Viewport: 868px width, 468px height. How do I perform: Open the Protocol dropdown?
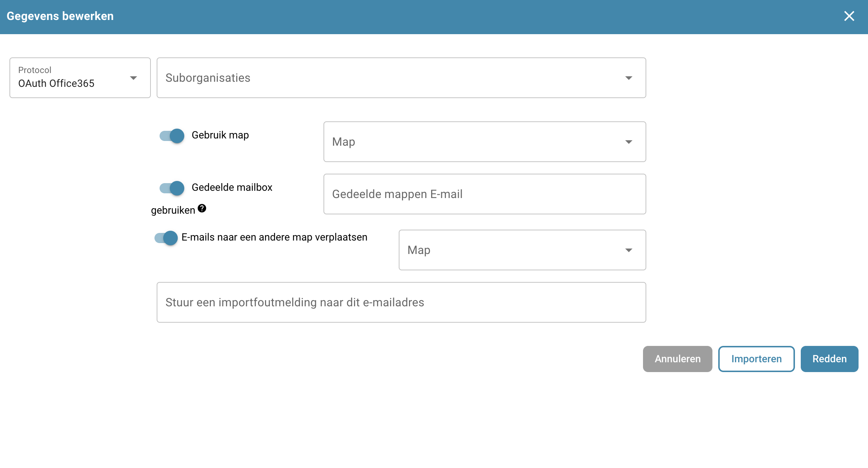80,78
